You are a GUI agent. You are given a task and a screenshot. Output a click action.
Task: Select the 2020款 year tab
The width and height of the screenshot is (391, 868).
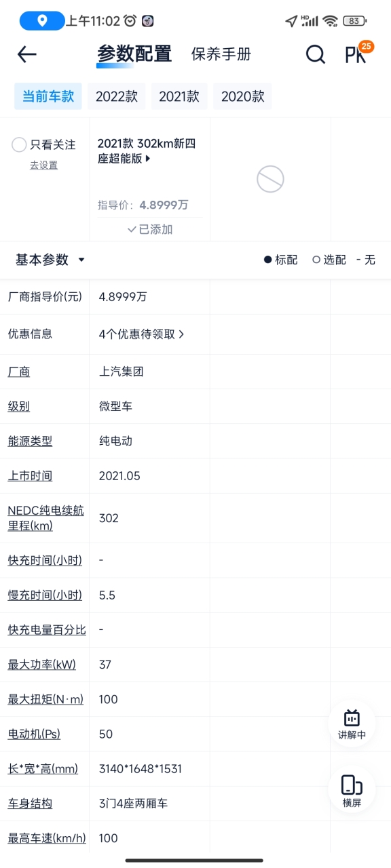coord(242,96)
